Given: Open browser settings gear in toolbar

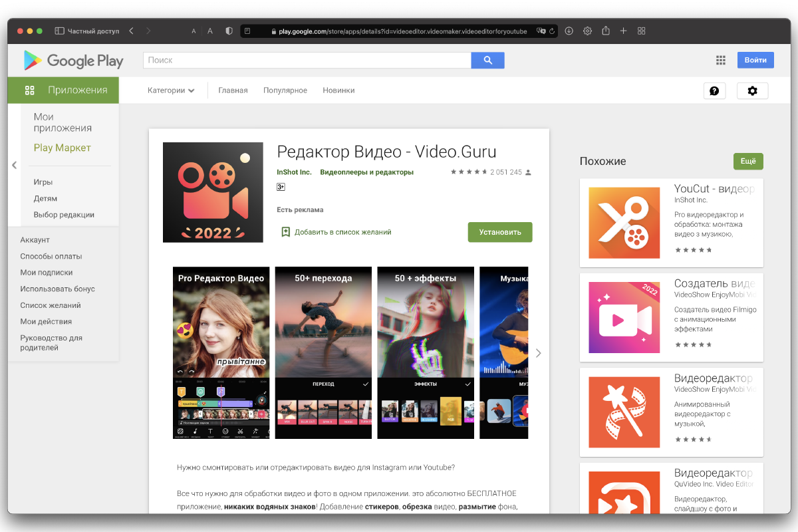Looking at the screenshot, I should [x=588, y=31].
